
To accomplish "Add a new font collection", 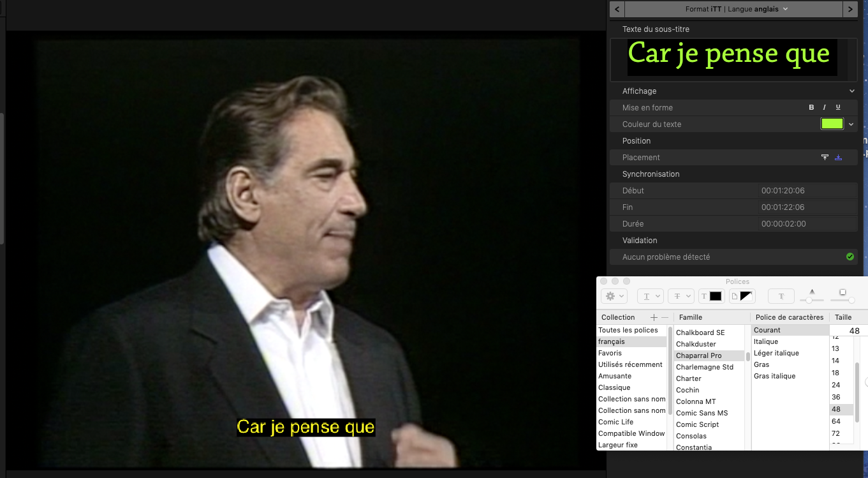I will pyautogui.click(x=654, y=317).
